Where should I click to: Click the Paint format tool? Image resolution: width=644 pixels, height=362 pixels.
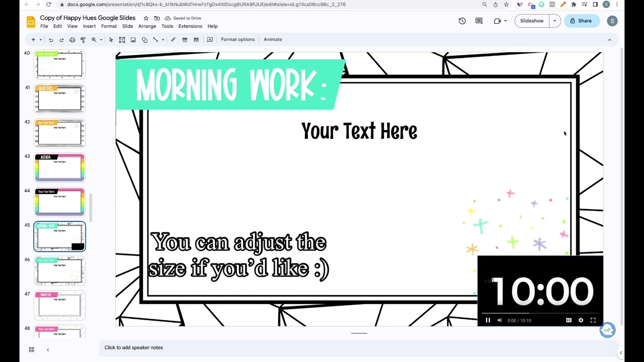[x=83, y=39]
